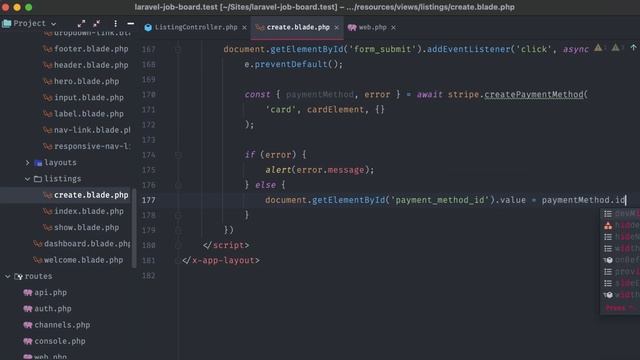Image resolution: width=640 pixels, height=360 pixels.
Task: Click the fold marker at line 180
Action: (x=178, y=245)
